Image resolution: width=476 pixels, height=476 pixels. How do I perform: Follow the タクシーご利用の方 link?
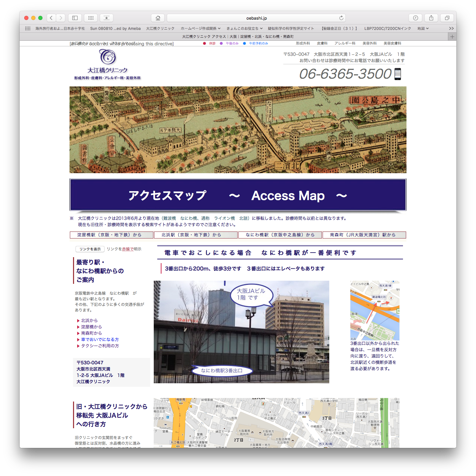point(100,346)
